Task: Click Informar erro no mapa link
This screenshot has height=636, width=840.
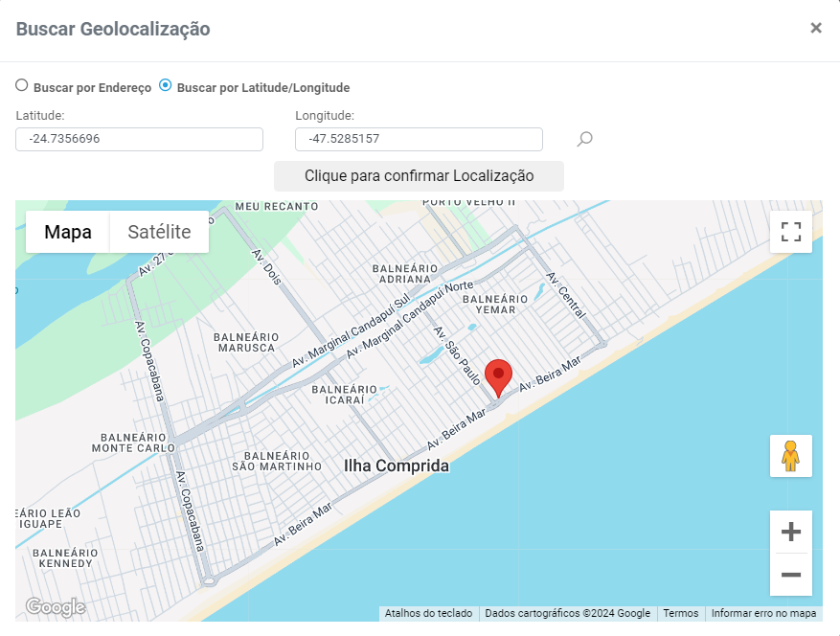Action: pyautogui.click(x=763, y=613)
